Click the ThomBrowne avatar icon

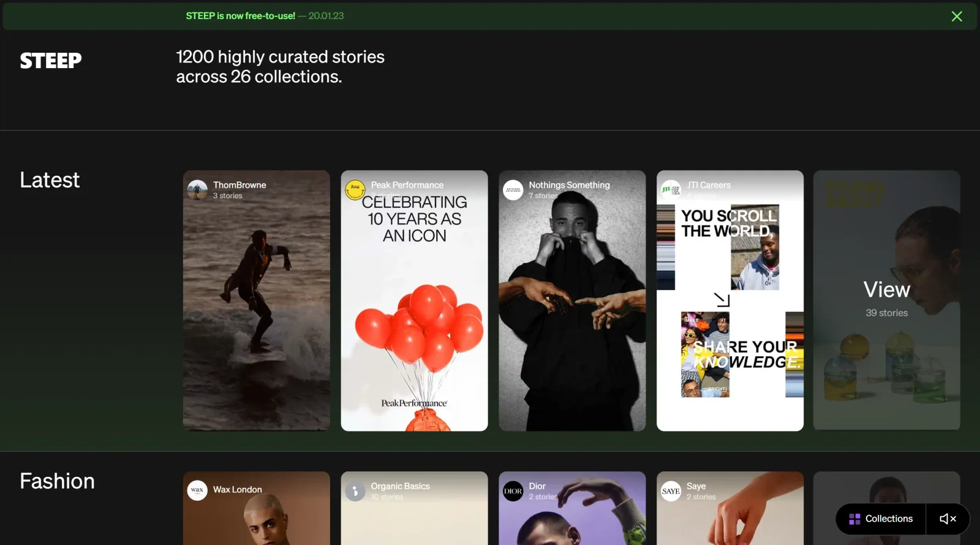[x=197, y=190]
